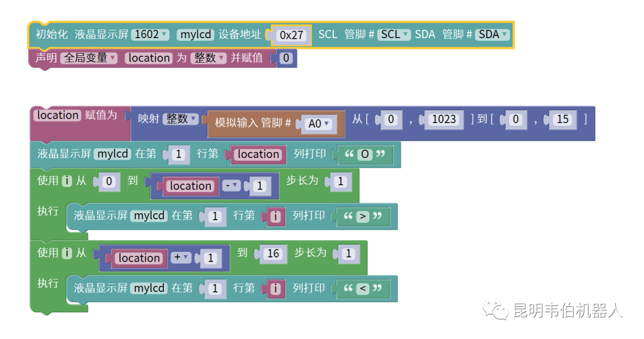Open the plus operator dropdown

tap(181, 258)
